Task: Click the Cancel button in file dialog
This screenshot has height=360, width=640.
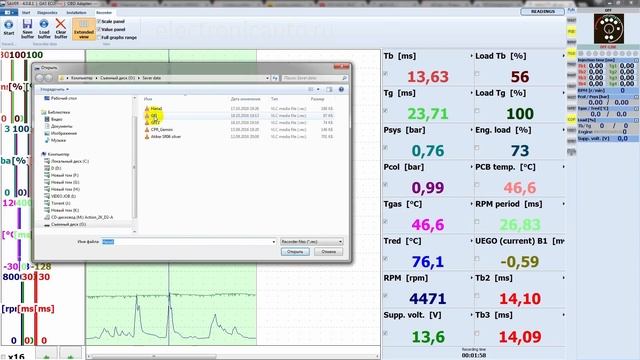Action: pyautogui.click(x=329, y=252)
